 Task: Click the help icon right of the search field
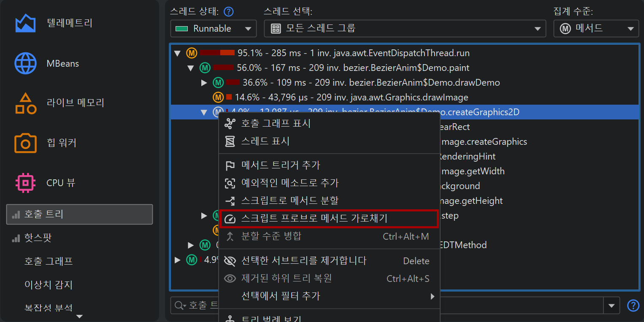pos(633,305)
